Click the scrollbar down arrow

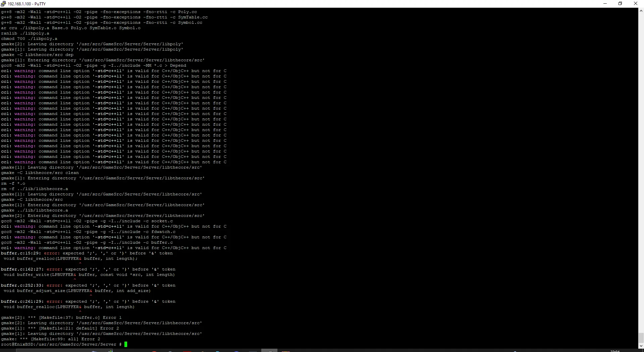(641, 346)
